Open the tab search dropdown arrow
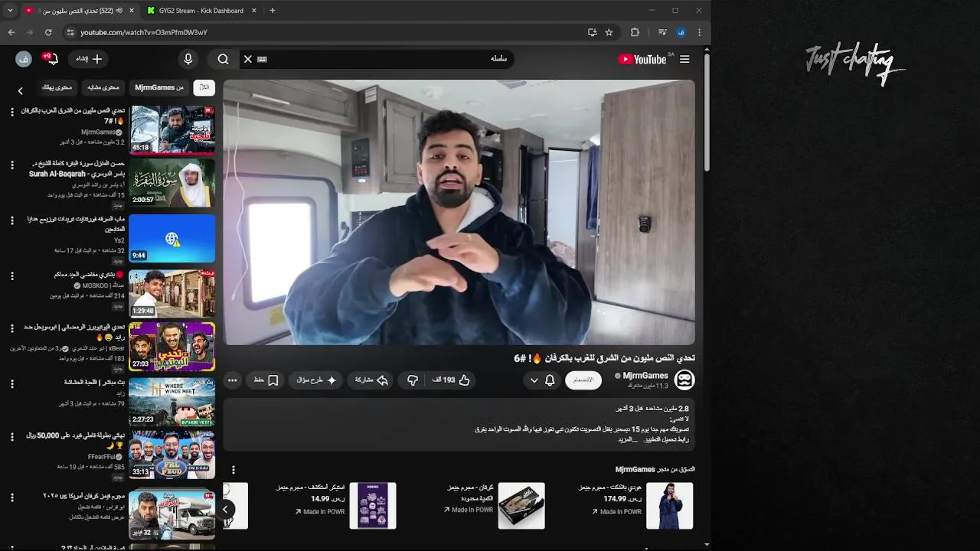The width and height of the screenshot is (980, 551). (x=10, y=11)
